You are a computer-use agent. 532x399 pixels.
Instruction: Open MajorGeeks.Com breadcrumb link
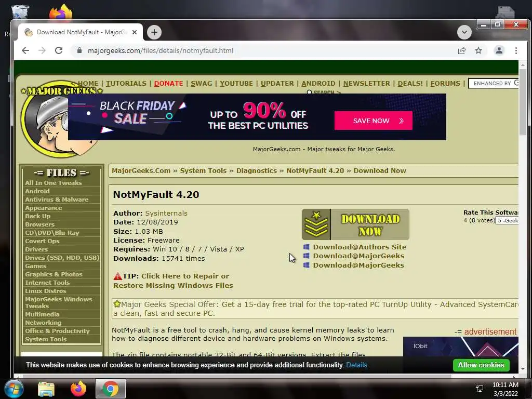pos(141,170)
